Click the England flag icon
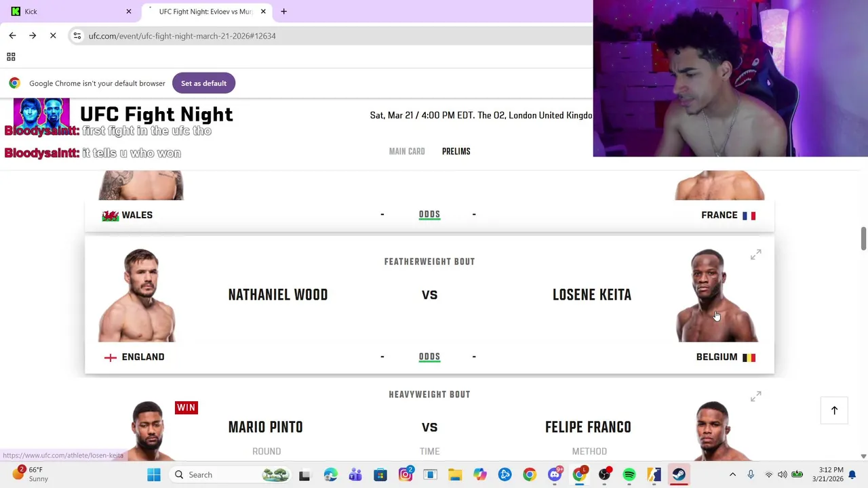This screenshot has height=488, width=868. pos(111,357)
